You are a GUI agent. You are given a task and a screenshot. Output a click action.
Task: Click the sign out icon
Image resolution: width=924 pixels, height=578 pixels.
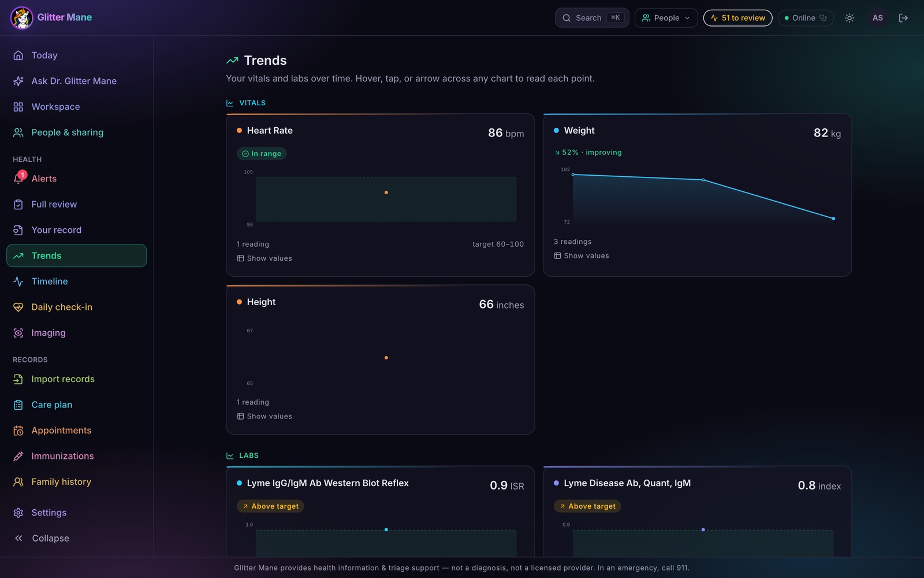pyautogui.click(x=904, y=18)
